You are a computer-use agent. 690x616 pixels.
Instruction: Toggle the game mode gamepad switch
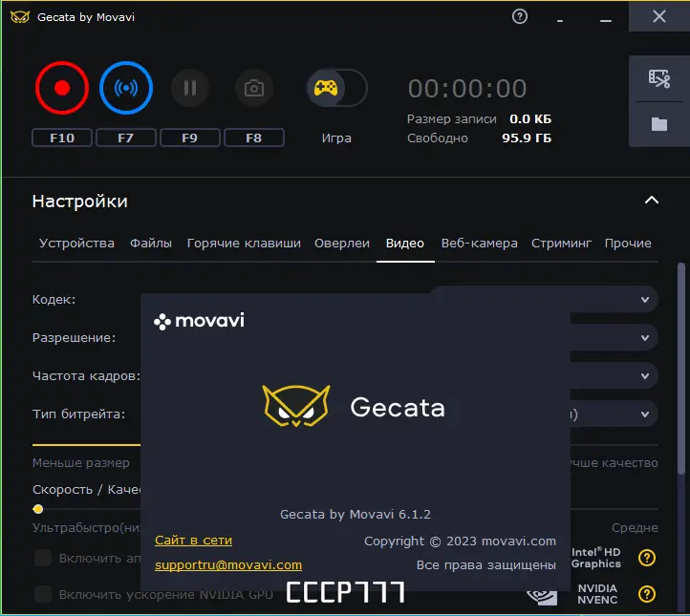[x=336, y=88]
